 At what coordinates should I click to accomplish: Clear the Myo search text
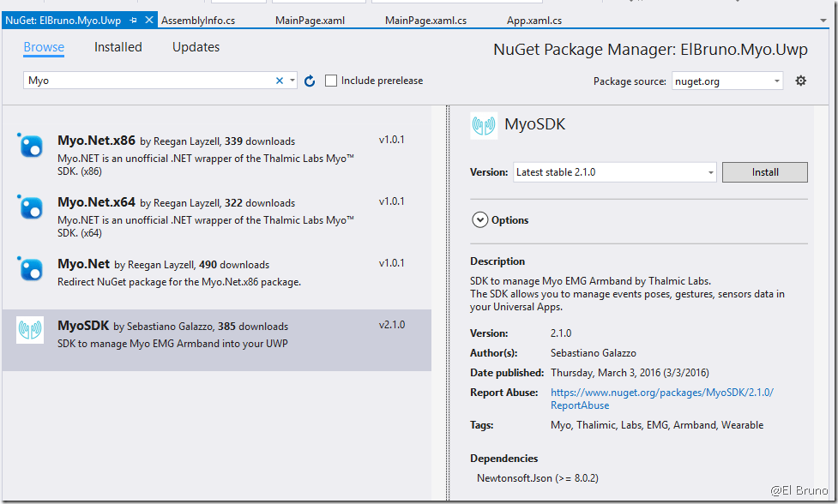(x=279, y=81)
